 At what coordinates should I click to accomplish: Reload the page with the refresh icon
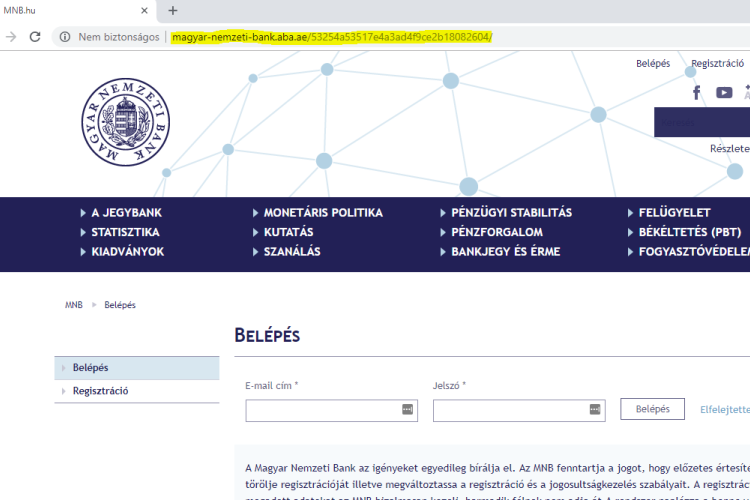tap(35, 37)
